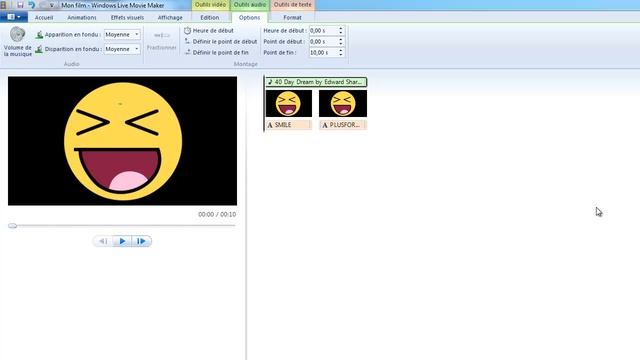Open quick access toolbar customize arrow
Viewport: 640px width, 360px height.
tap(52, 5)
